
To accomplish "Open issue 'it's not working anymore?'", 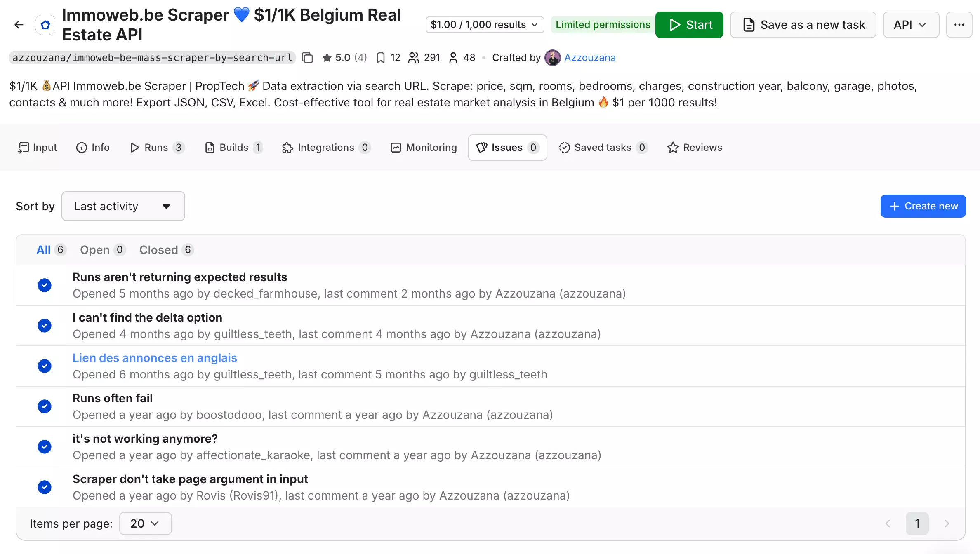I will click(x=145, y=439).
